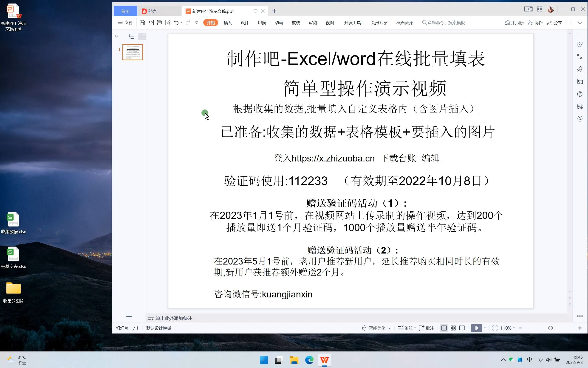Click the 分享 share button
588x368 pixels.
(x=554, y=23)
